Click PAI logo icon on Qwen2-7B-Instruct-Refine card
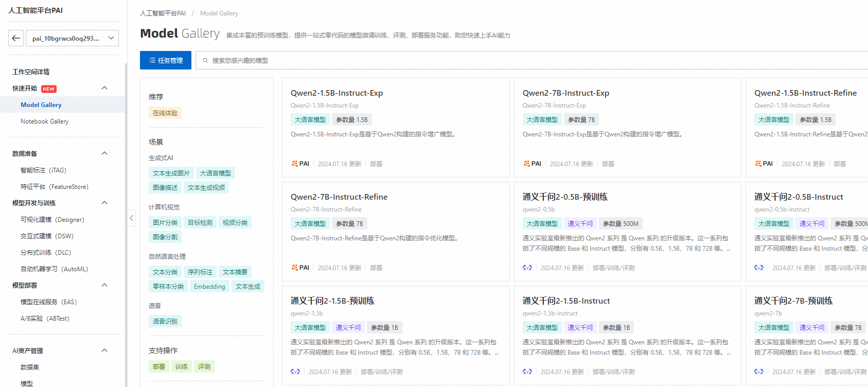 (x=295, y=268)
